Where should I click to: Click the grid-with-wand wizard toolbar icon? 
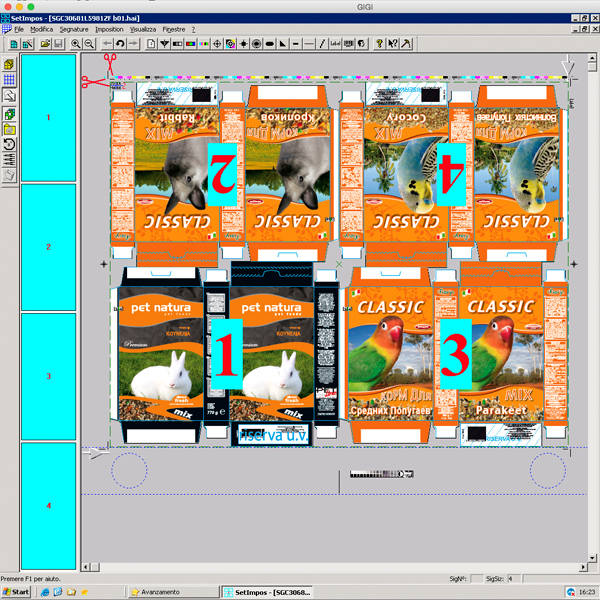[x=28, y=44]
